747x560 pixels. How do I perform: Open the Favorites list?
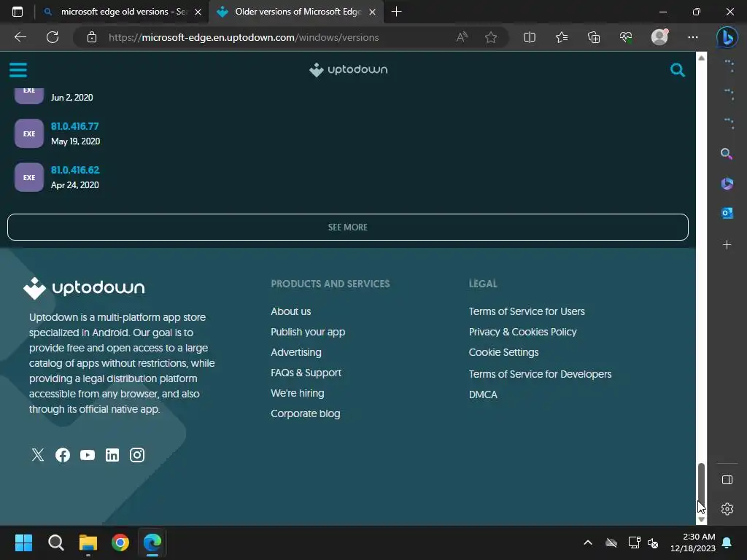click(x=562, y=37)
